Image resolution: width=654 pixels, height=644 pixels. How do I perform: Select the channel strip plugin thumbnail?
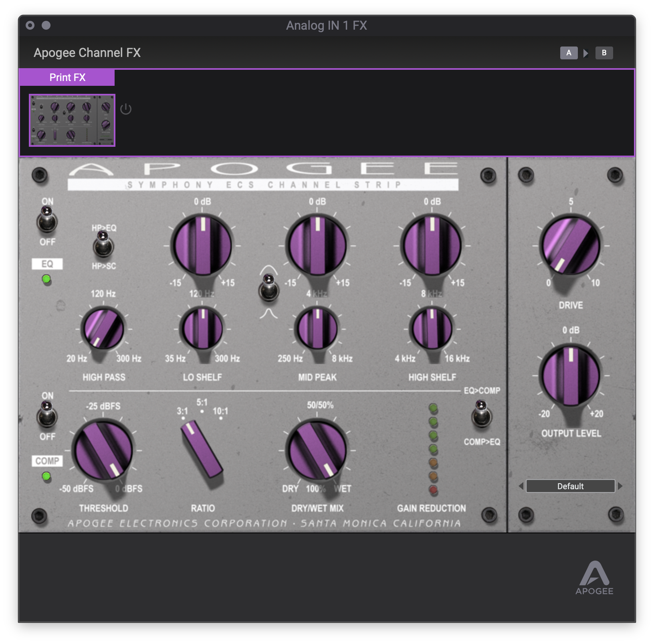tap(72, 120)
